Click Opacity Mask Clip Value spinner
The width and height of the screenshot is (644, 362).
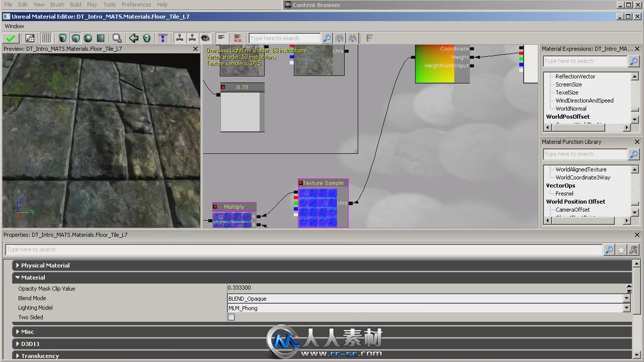[x=629, y=288]
